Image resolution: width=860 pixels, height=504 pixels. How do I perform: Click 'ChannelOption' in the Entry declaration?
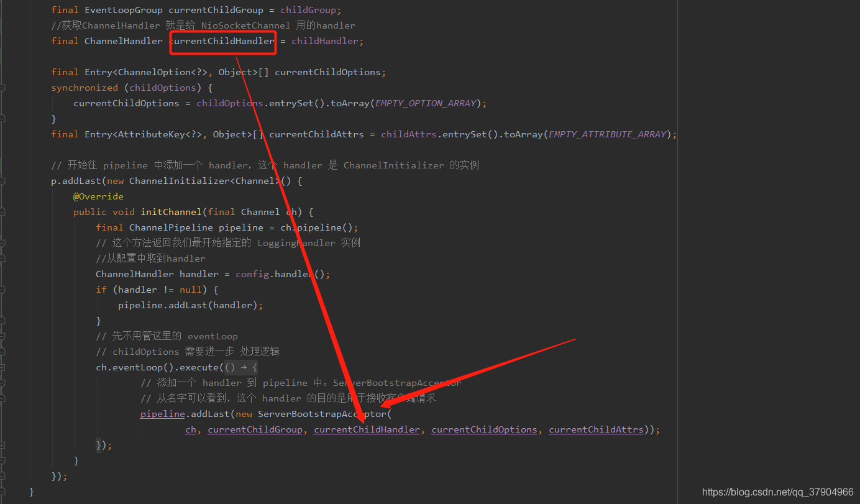coord(155,72)
